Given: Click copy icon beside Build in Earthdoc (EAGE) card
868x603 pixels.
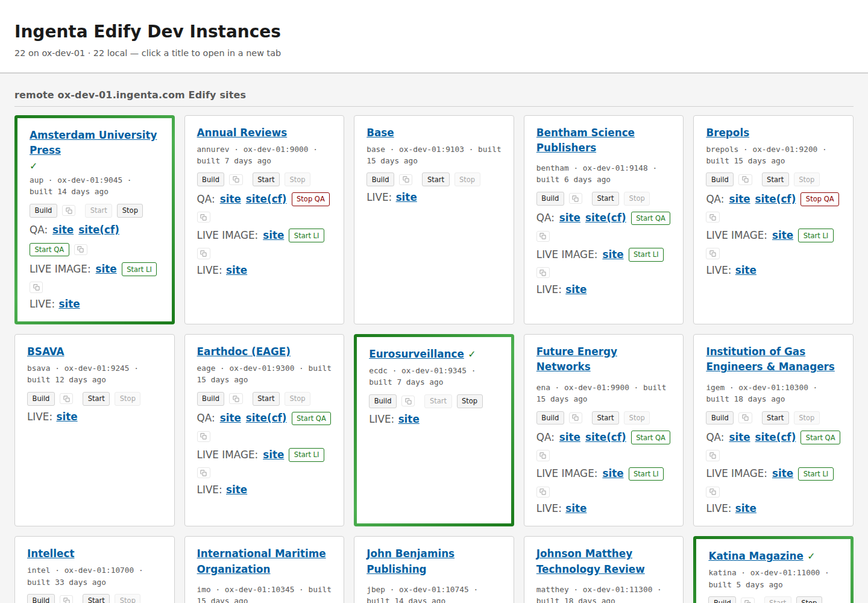Looking at the screenshot, I should 236,399.
